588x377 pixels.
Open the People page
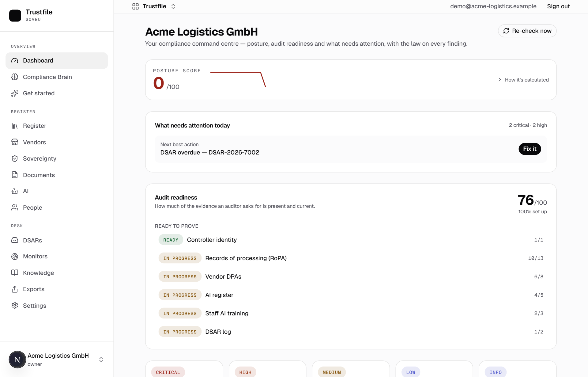tap(57, 208)
